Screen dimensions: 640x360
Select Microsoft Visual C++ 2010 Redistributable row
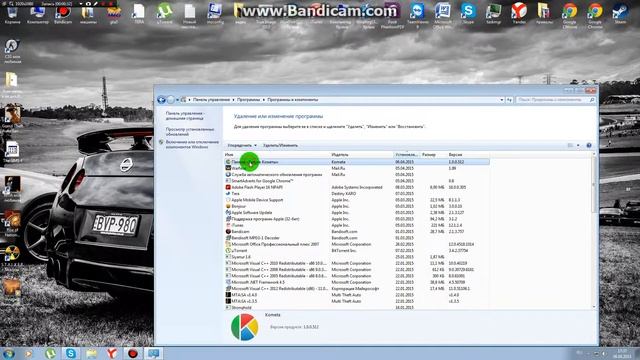click(357, 263)
